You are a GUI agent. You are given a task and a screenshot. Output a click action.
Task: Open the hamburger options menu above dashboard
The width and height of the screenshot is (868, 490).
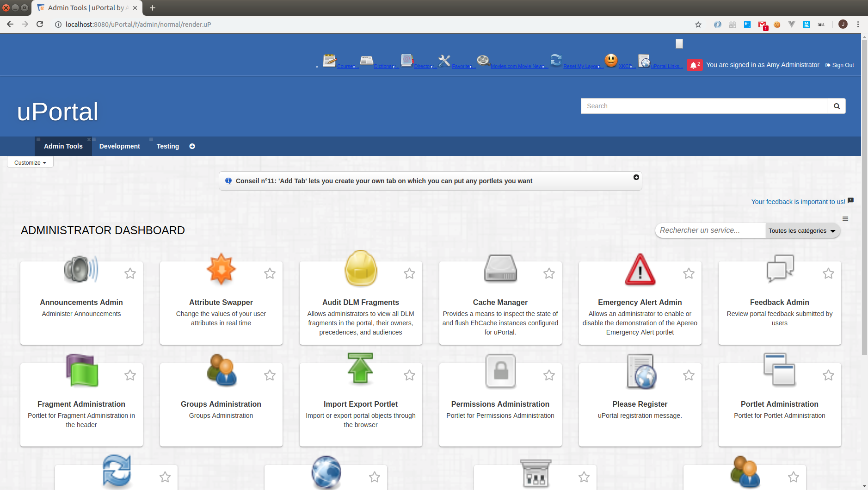pyautogui.click(x=845, y=219)
